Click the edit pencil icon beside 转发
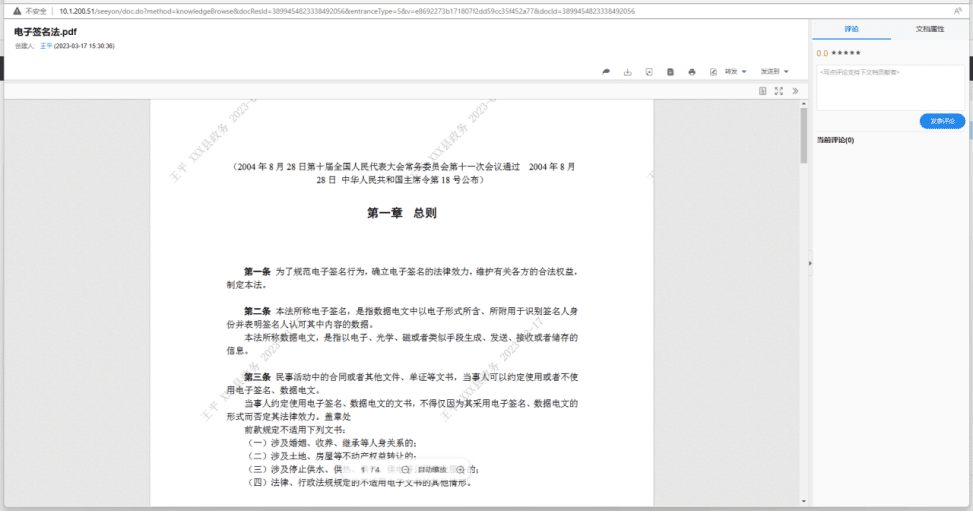 click(x=713, y=72)
